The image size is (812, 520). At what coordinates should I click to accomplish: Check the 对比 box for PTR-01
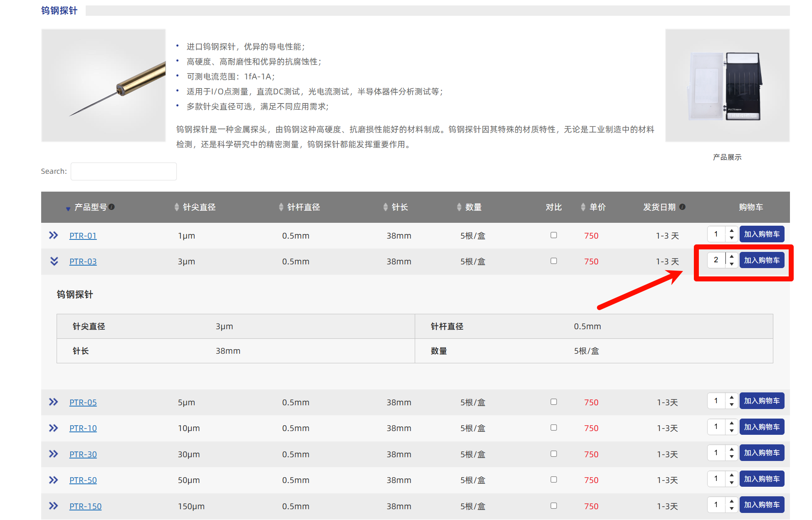pos(554,235)
